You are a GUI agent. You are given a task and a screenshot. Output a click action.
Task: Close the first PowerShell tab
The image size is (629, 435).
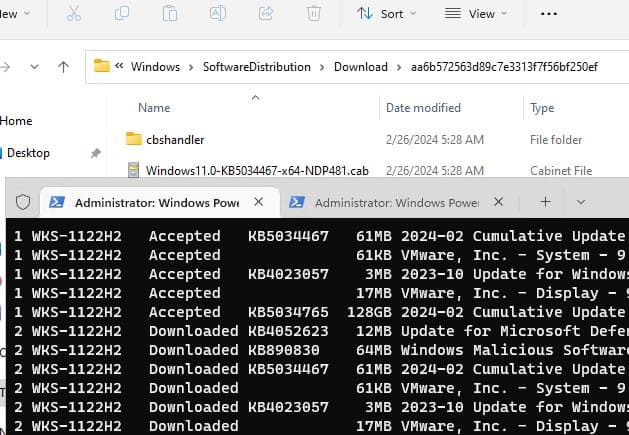pyautogui.click(x=258, y=202)
